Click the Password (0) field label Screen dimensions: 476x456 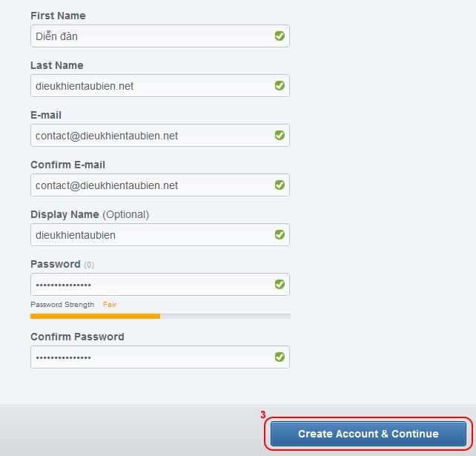click(62, 264)
